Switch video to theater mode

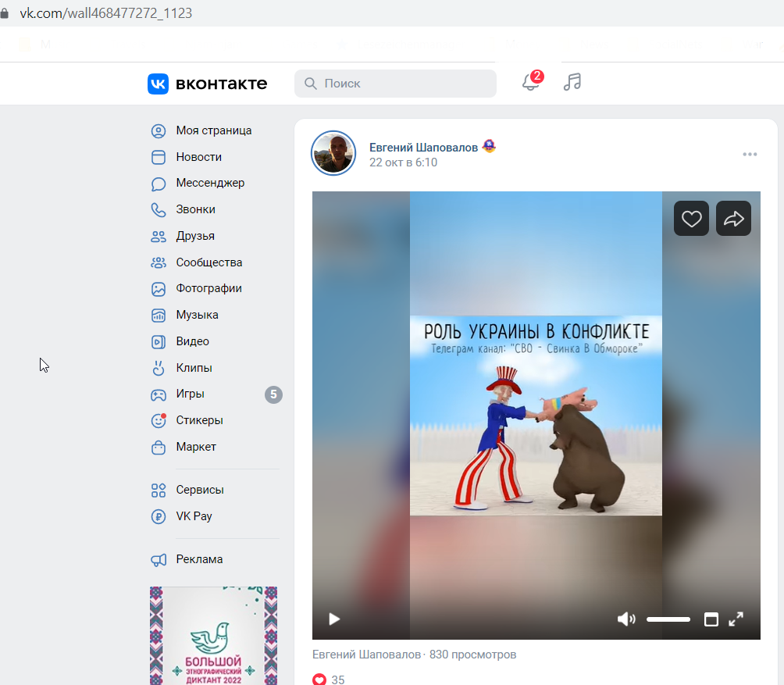711,619
